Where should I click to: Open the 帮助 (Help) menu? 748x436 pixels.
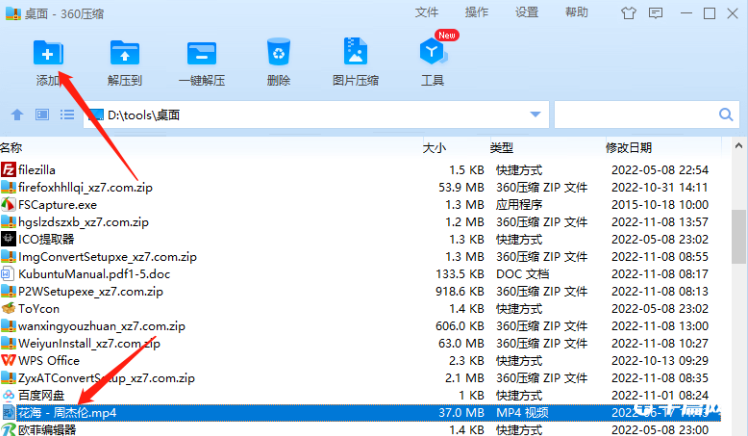click(x=577, y=12)
